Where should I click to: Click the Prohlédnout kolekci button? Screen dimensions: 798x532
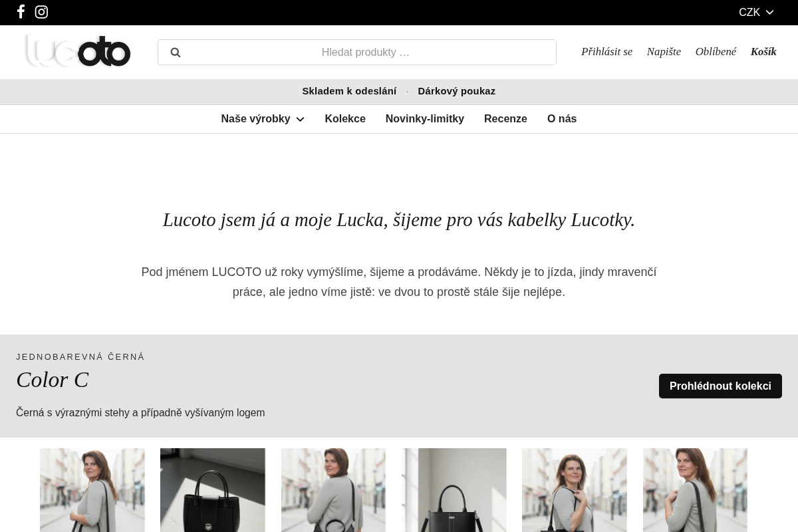click(720, 386)
